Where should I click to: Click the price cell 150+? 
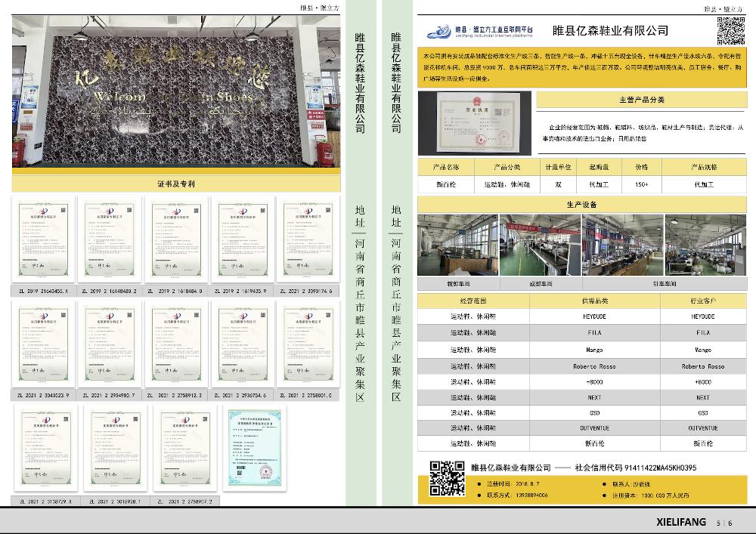[642, 184]
